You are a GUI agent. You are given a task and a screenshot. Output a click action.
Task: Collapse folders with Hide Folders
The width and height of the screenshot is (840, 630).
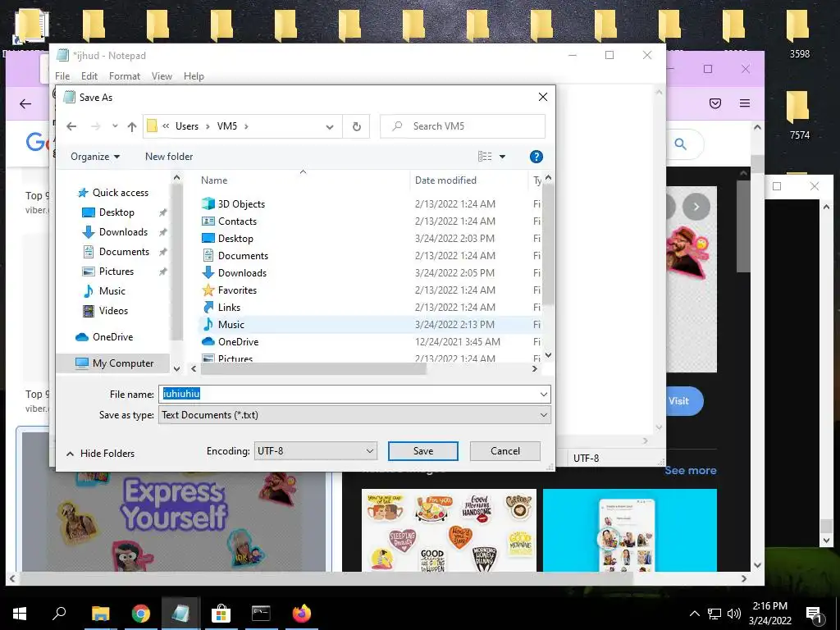pyautogui.click(x=100, y=454)
